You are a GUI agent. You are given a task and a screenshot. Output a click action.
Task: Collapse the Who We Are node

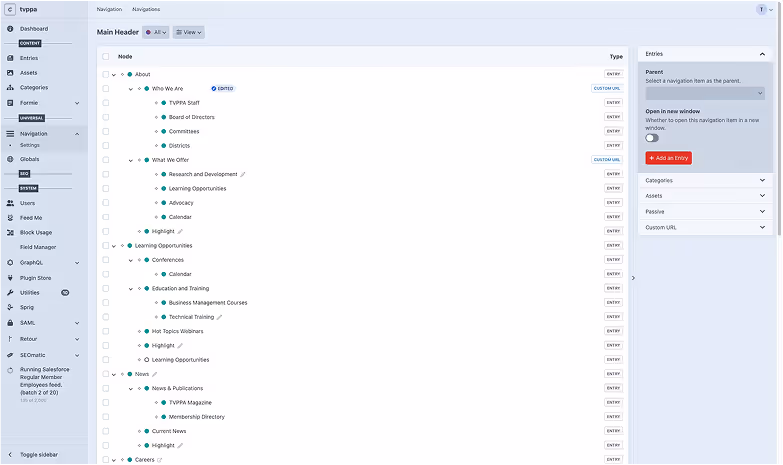[x=131, y=89]
